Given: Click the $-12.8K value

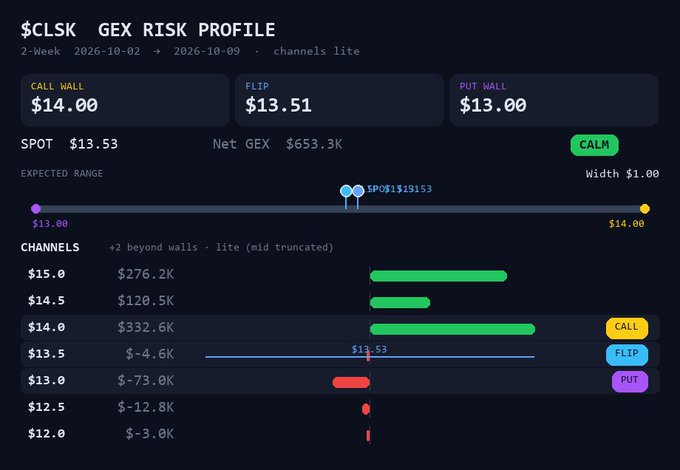Looking at the screenshot, I should coord(146,407).
